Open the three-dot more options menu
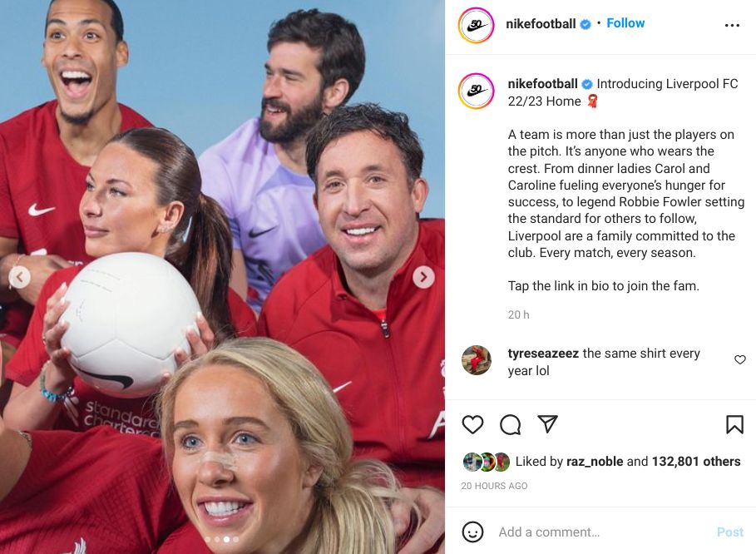The image size is (756, 554). pos(732,25)
